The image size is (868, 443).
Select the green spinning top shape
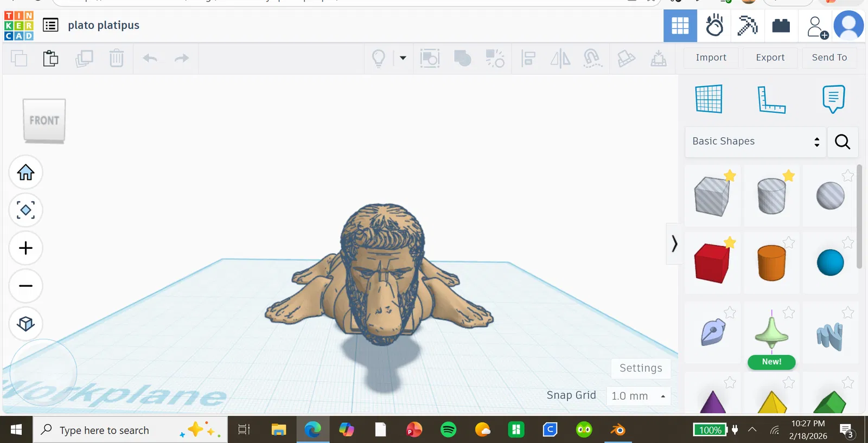tap(771, 332)
